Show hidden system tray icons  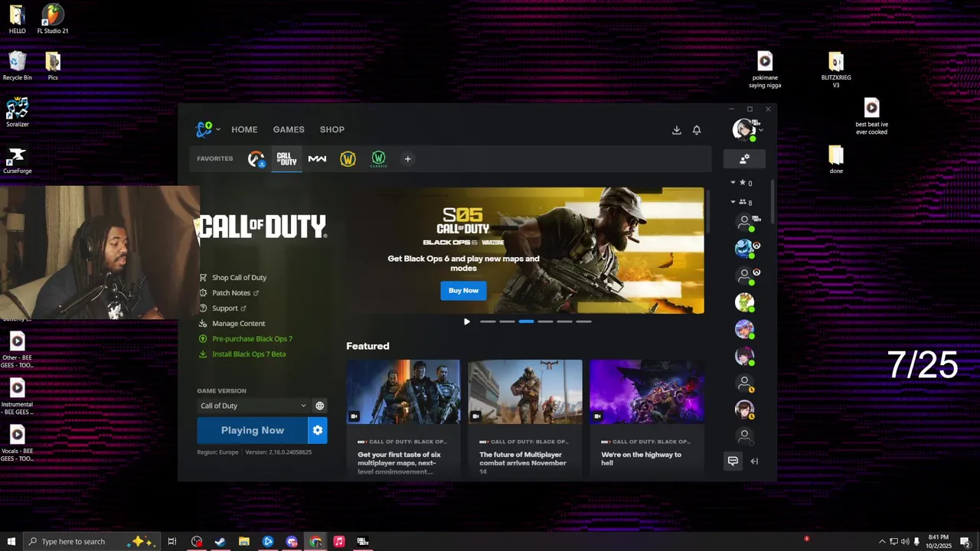882,542
